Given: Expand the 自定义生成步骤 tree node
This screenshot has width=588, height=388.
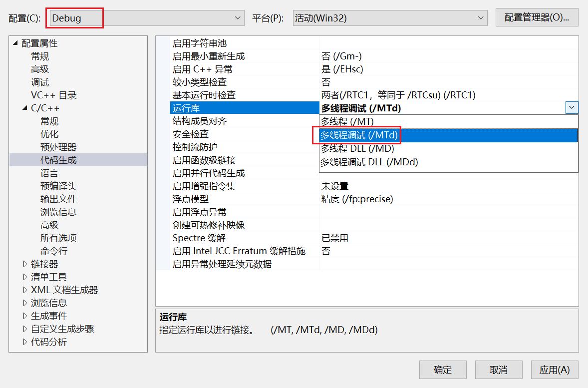Looking at the screenshot, I should point(25,329).
